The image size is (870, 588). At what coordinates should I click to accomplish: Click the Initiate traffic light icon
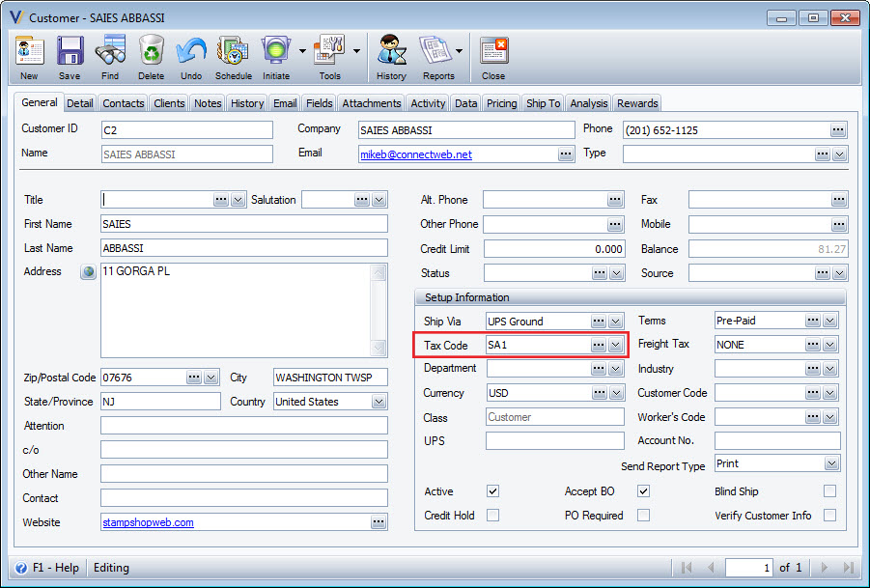pyautogui.click(x=276, y=51)
